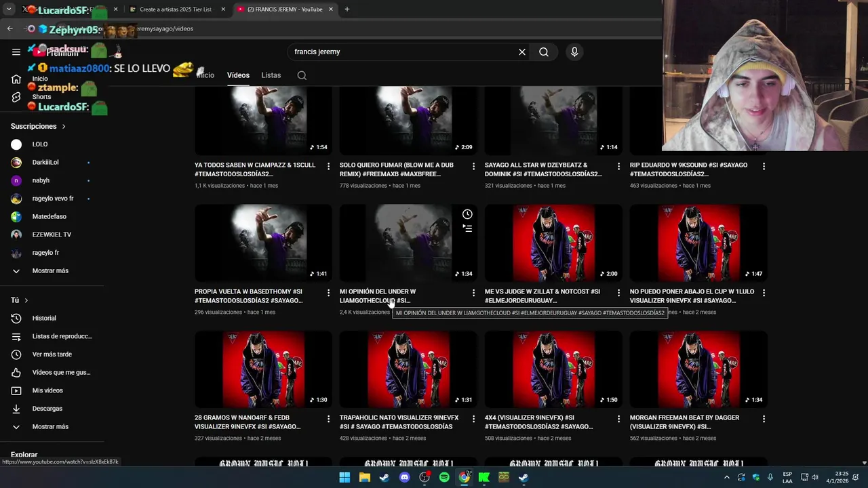Open options menu for SAYAGO ALL STAR video
Image resolution: width=868 pixels, height=488 pixels.
(x=618, y=165)
